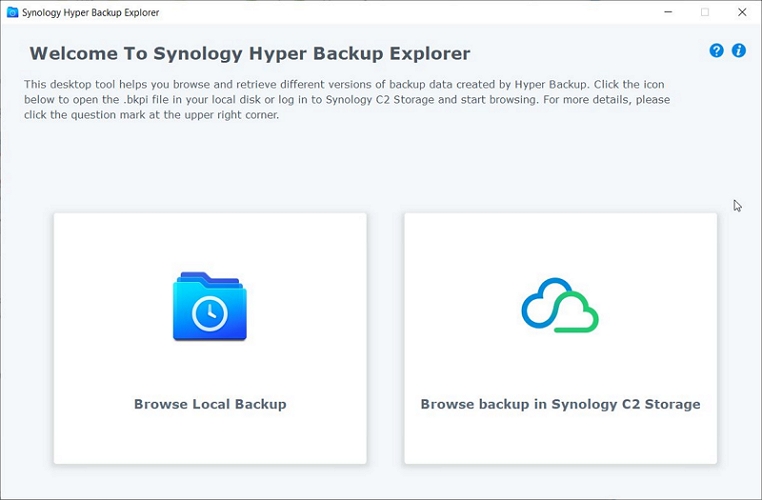Image resolution: width=762 pixels, height=500 pixels.
Task: Click the Synology C2 cloud icon
Action: click(x=560, y=306)
